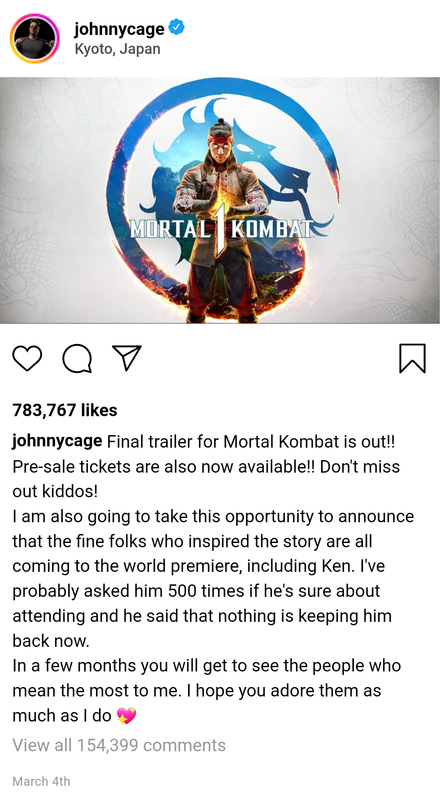This screenshot has height=800, width=440.
Task: Open the Mortal Kombat 1 post image
Action: 220,201
